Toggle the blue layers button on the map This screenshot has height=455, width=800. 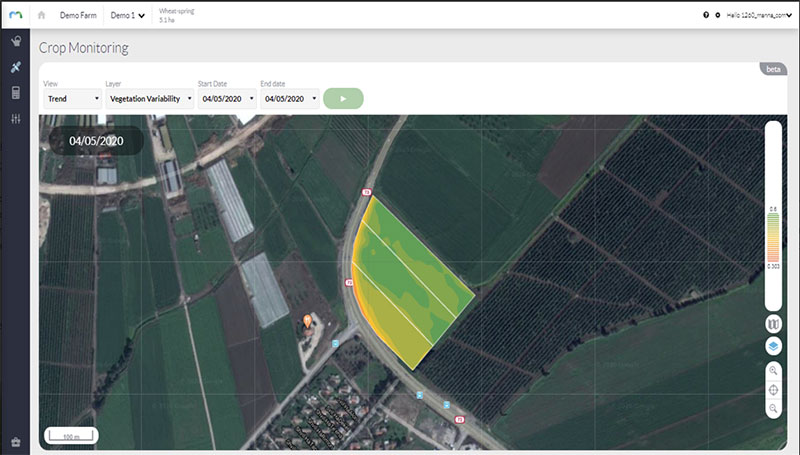773,346
